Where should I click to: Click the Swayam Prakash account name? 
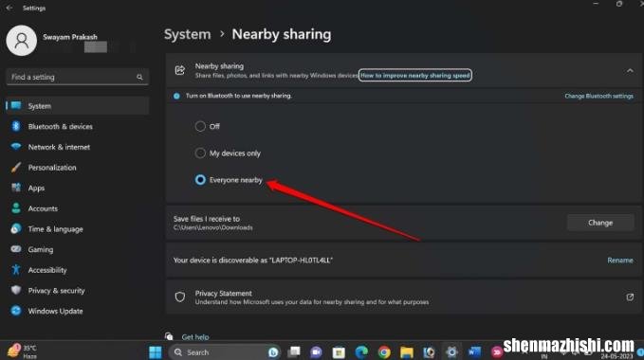(70, 37)
